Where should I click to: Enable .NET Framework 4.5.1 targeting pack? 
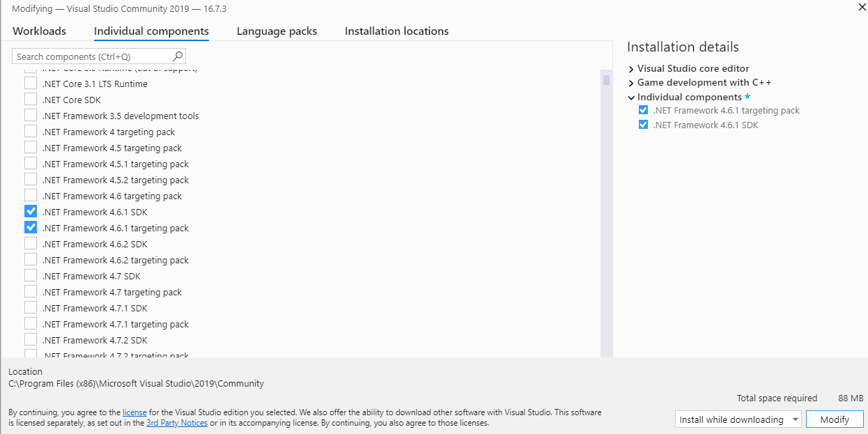(x=31, y=164)
